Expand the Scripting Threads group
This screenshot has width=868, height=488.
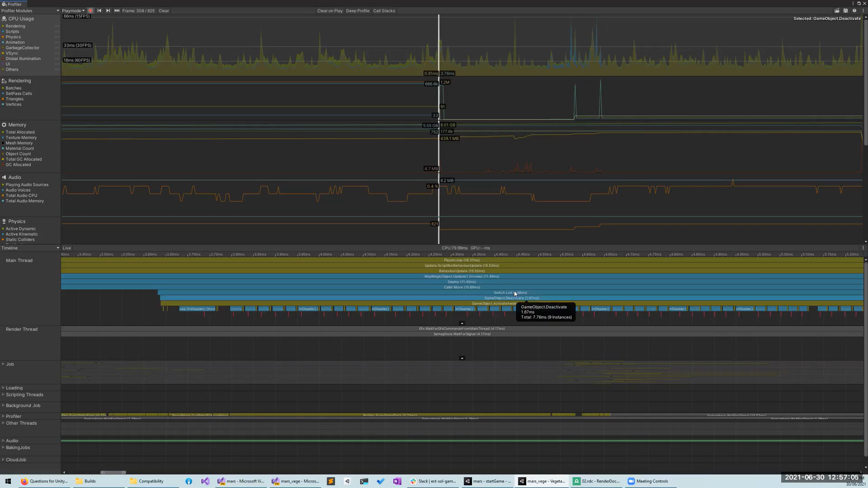[3, 394]
